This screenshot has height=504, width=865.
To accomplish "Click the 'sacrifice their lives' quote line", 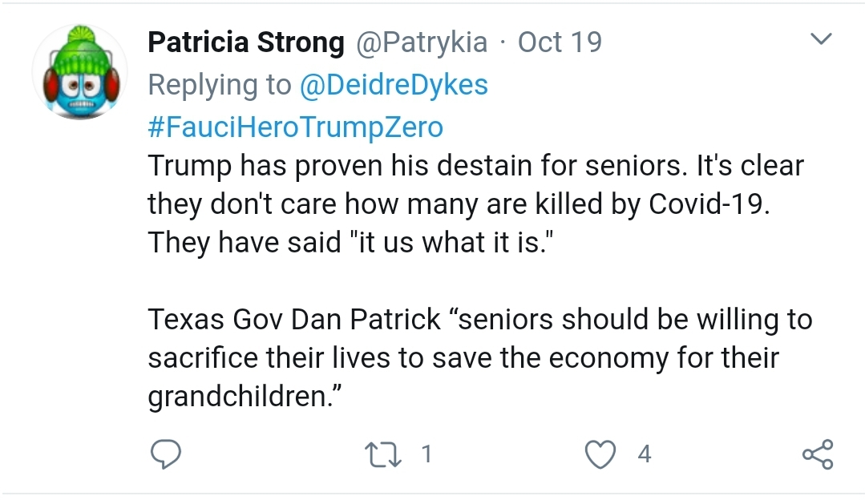I will click(463, 358).
